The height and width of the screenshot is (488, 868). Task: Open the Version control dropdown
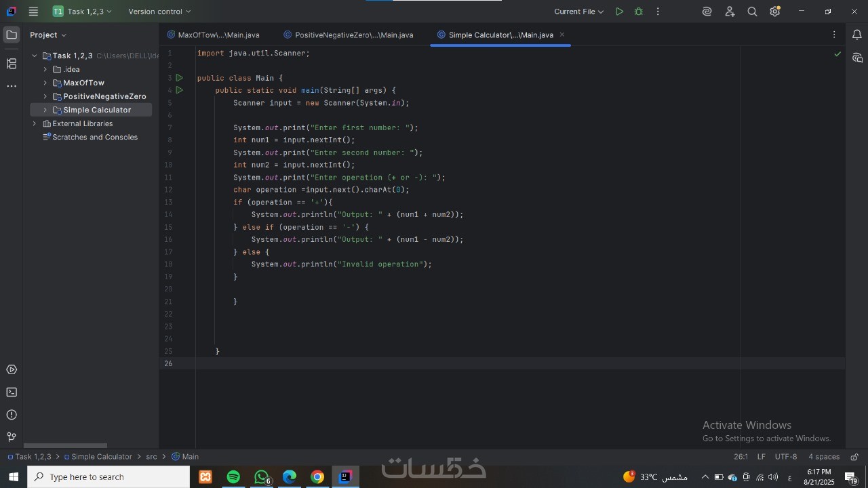[x=160, y=12]
